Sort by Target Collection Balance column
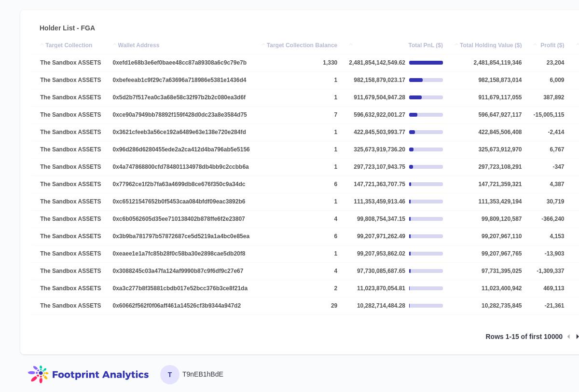Viewport: 579px width, 392px height. (x=302, y=45)
